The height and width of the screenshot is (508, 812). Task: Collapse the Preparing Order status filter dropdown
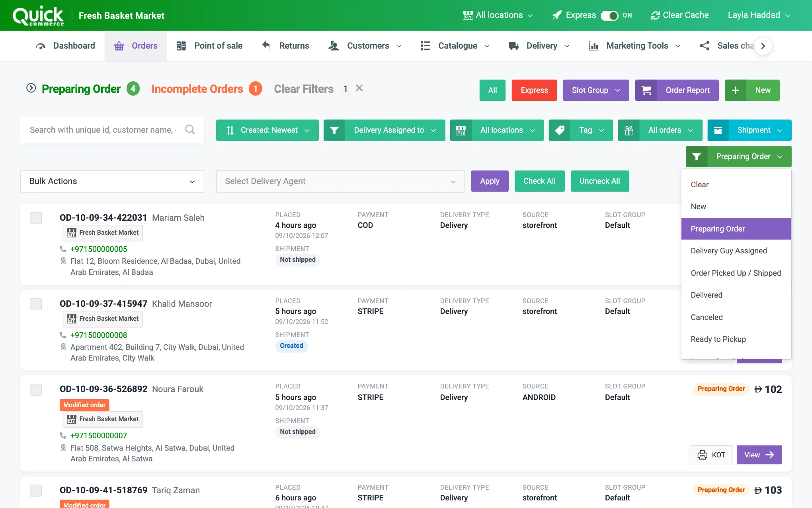click(x=739, y=157)
